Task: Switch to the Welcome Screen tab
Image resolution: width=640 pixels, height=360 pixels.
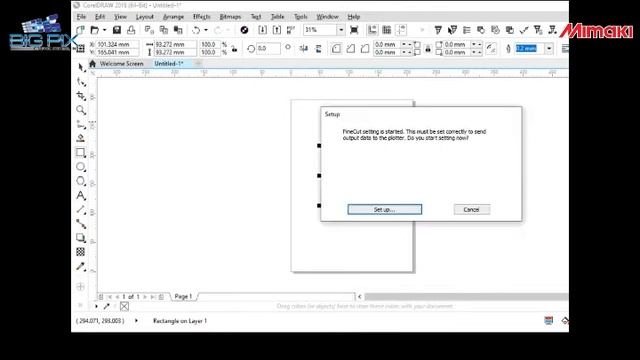Action: point(121,64)
